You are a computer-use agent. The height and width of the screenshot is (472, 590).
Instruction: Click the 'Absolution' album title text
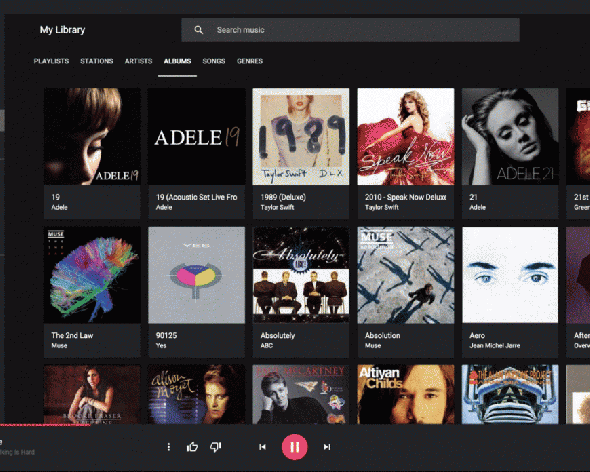pyautogui.click(x=382, y=335)
